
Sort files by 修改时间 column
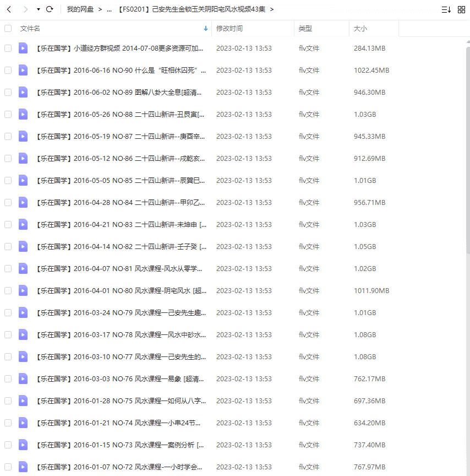click(x=229, y=28)
